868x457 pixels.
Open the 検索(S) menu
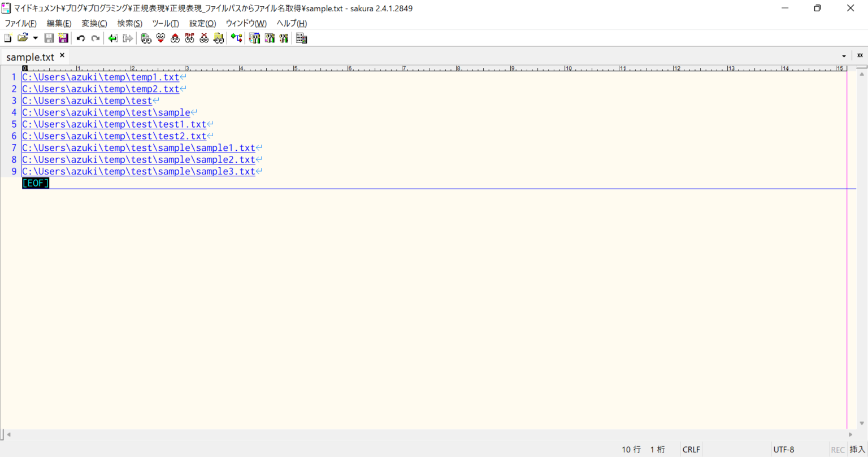click(129, 23)
